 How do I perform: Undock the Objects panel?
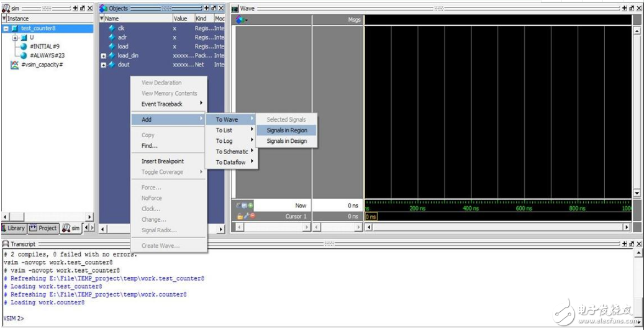pos(213,9)
